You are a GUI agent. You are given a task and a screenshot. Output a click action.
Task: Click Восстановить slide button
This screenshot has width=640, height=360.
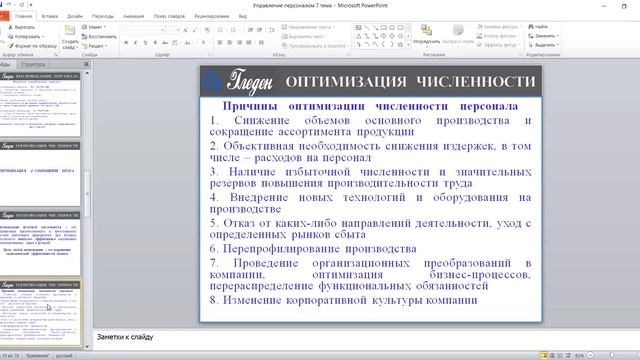click(x=99, y=36)
